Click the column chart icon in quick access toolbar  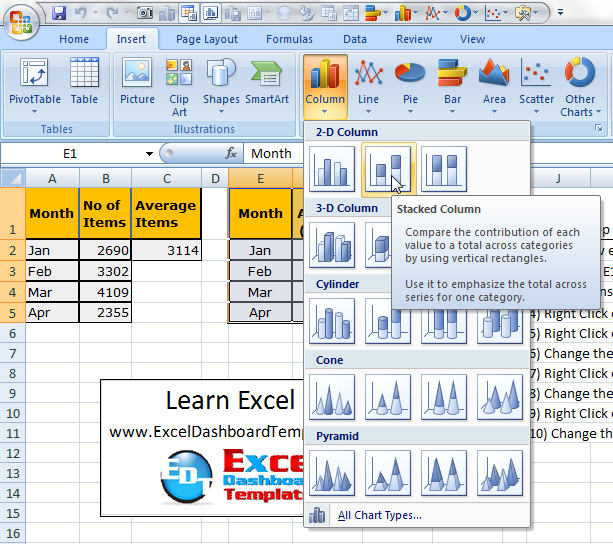(403, 13)
